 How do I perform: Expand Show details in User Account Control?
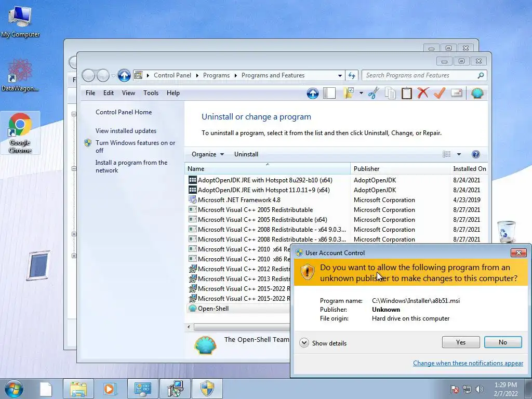pos(323,343)
